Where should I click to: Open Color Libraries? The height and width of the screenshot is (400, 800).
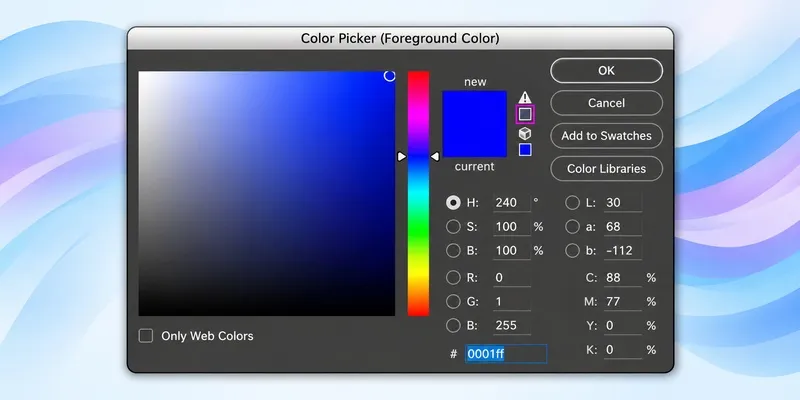click(607, 169)
